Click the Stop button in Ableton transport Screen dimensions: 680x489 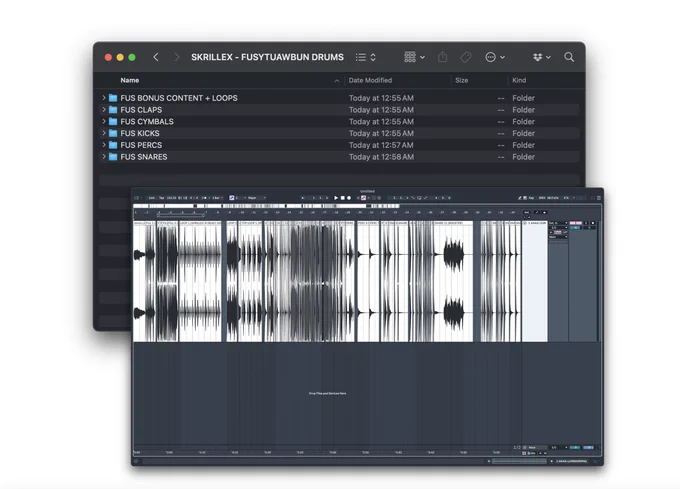342,198
